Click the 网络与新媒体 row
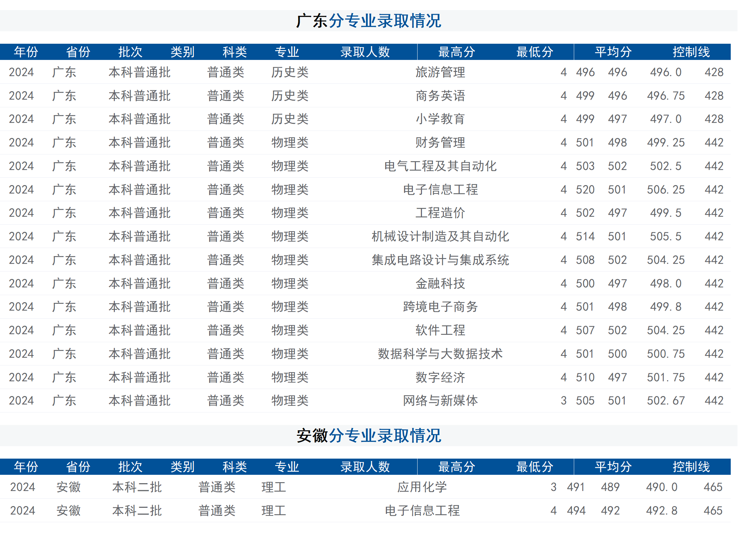The width and height of the screenshot is (756, 534). 440,400
